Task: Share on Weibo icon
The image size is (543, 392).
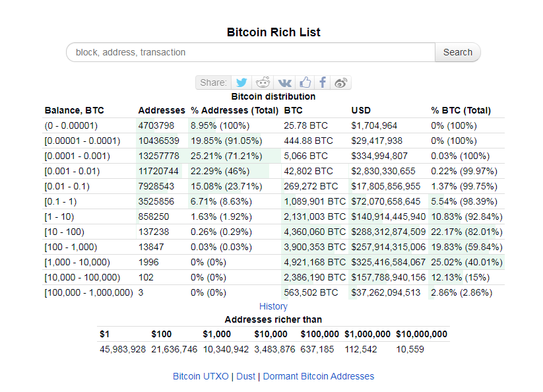Action: [x=340, y=82]
